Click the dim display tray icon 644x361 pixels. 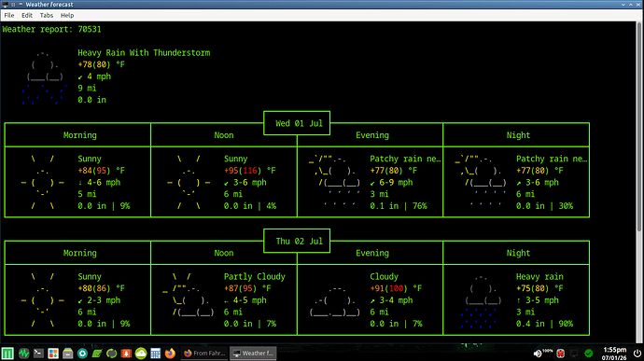(574, 354)
